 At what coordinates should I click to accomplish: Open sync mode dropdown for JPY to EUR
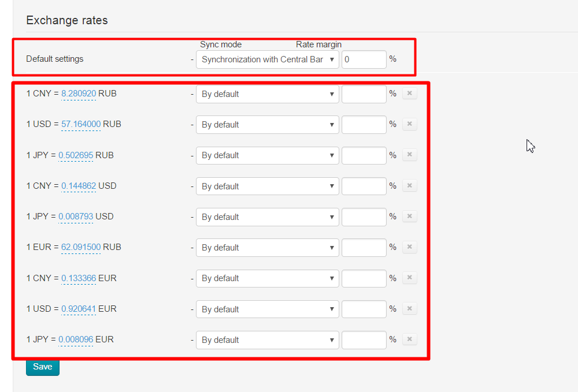[267, 339]
